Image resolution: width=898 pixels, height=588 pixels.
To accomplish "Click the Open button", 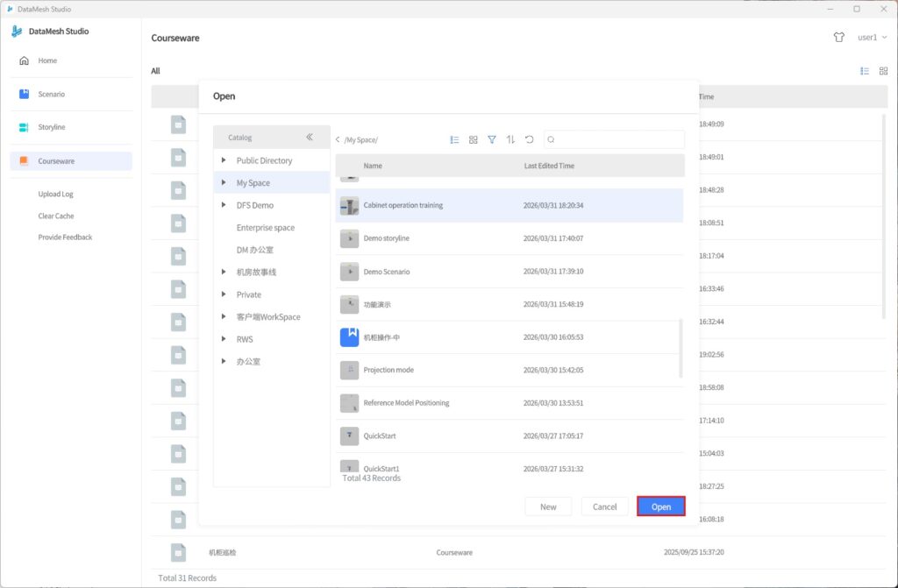I will point(660,507).
